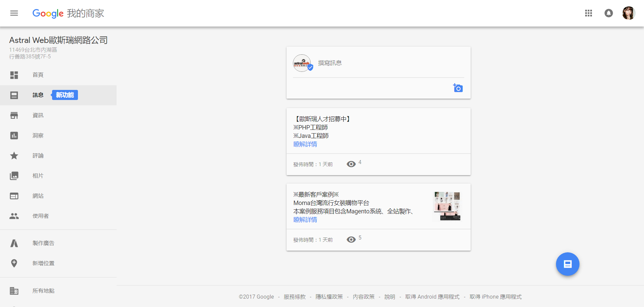
Task: Open the 資訊 menu item
Action: [58, 115]
